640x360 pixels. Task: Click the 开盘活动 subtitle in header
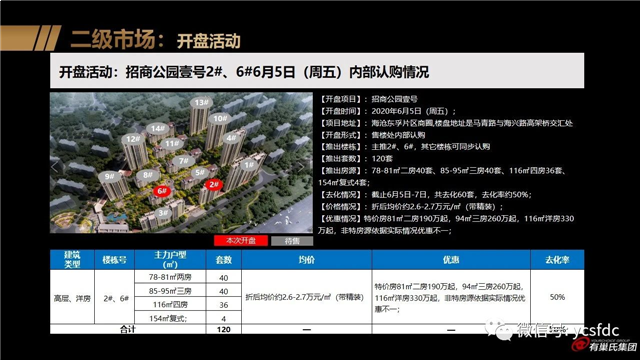coord(209,41)
